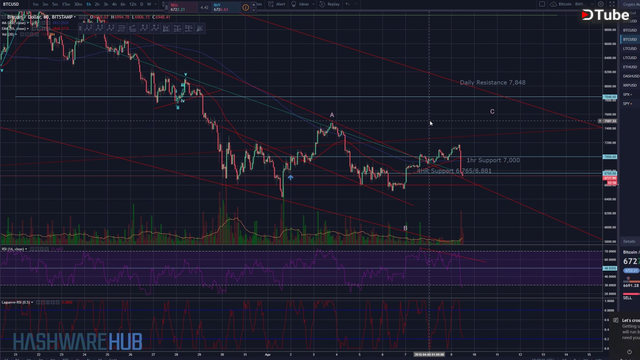
Task: Open the Ideas lightbulb menu
Action: point(301,4)
